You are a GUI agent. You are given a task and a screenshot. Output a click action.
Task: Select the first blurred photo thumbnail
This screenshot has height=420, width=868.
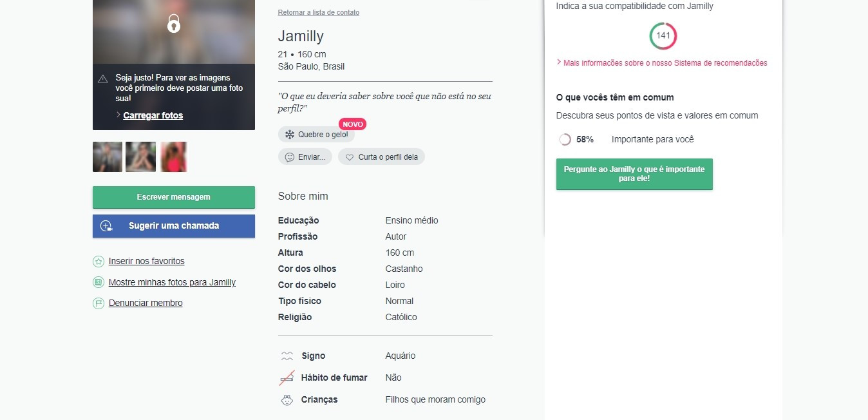pyautogui.click(x=108, y=157)
